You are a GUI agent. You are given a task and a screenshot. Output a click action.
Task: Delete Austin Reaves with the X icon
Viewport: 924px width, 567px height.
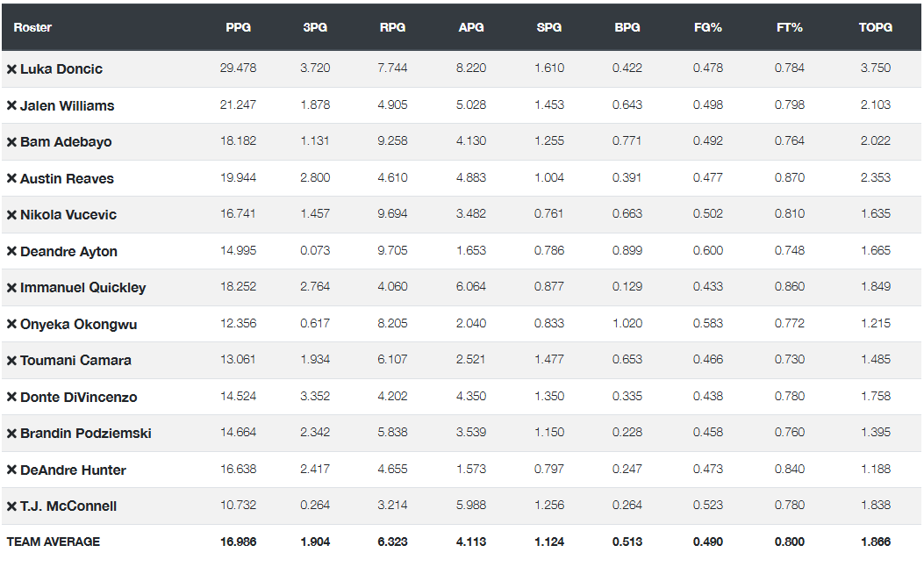point(11,178)
